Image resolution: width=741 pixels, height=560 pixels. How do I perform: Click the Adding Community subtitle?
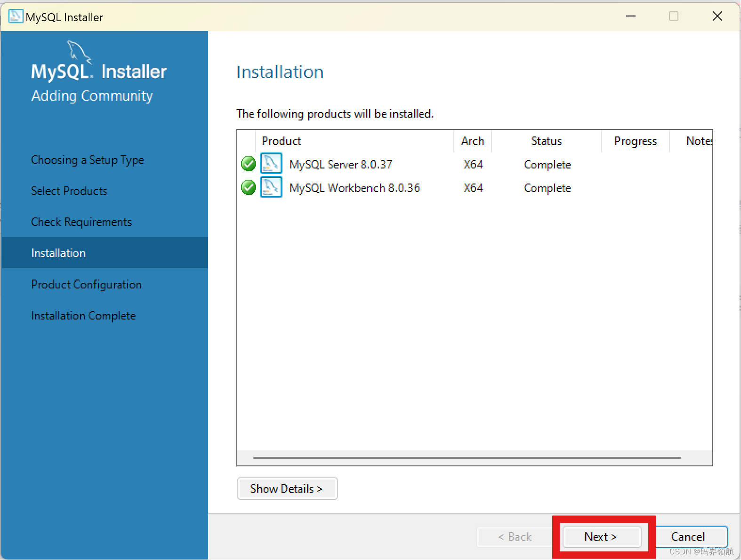tap(92, 96)
